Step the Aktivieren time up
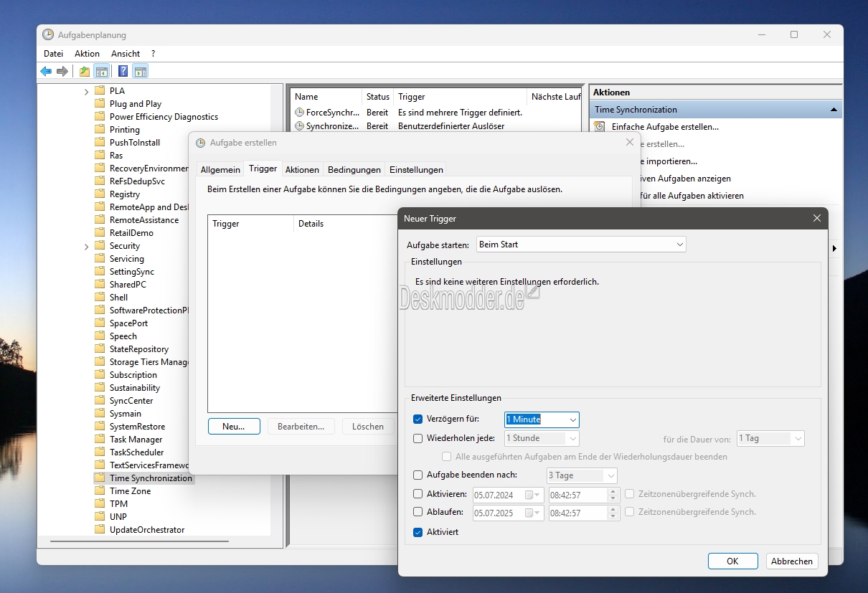Screen dimensions: 868x593 (613, 491)
